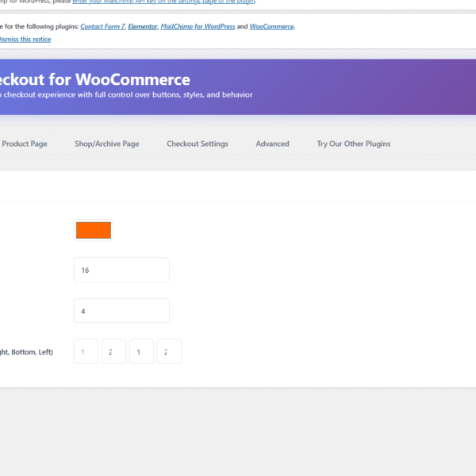
Task: Open the WooCommerce plugin link
Action: tap(271, 26)
